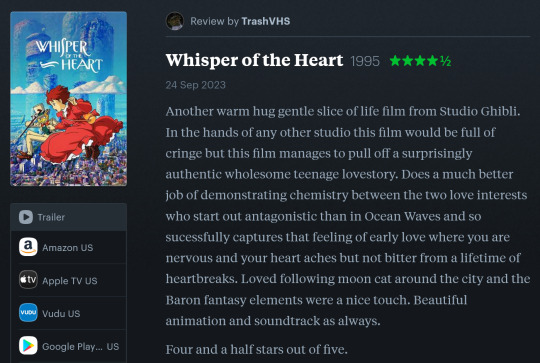Screen dimensions: 540x363
Task: Play the trailer via the play icon
Action: [x=26, y=217]
